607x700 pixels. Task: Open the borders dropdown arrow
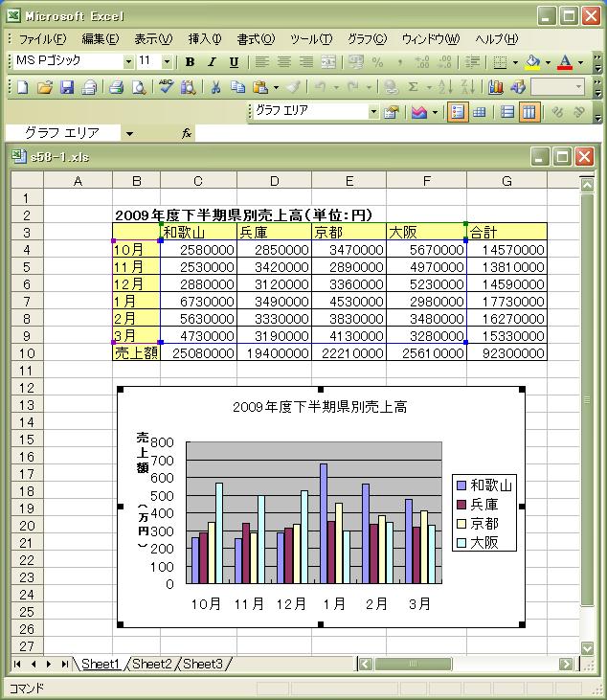pyautogui.click(x=515, y=62)
